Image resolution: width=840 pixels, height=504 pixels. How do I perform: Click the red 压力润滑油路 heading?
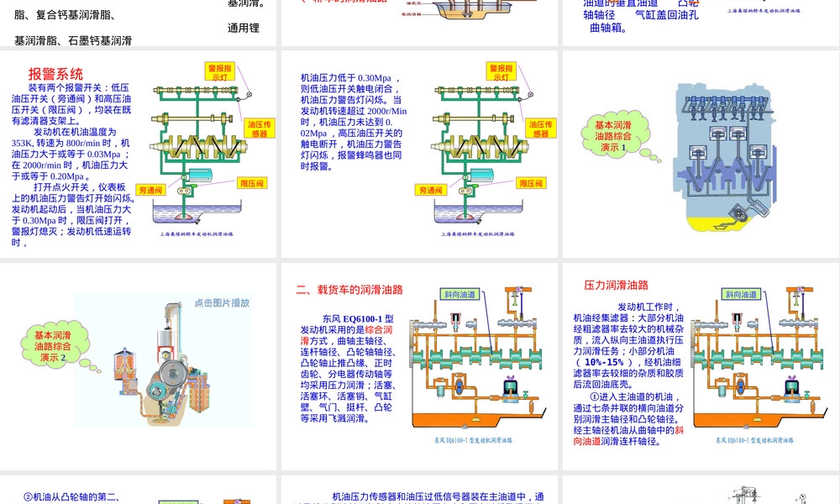coord(616,285)
